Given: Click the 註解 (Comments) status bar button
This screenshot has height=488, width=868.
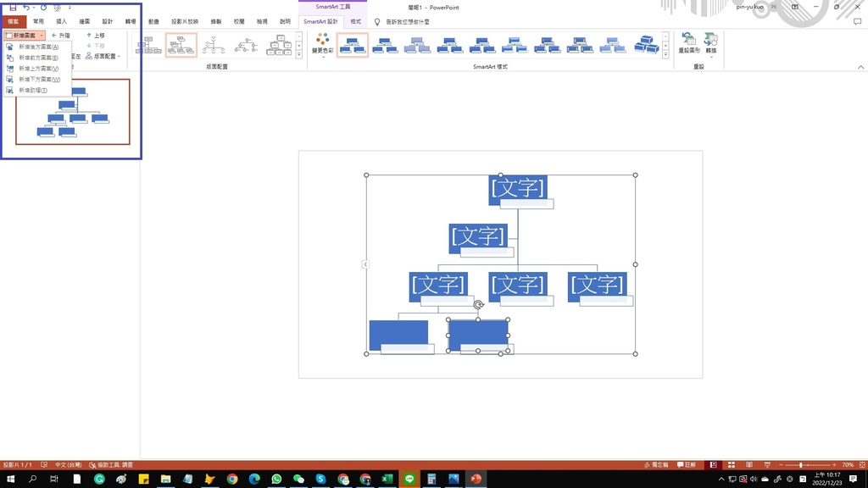Looking at the screenshot, I should tap(687, 465).
